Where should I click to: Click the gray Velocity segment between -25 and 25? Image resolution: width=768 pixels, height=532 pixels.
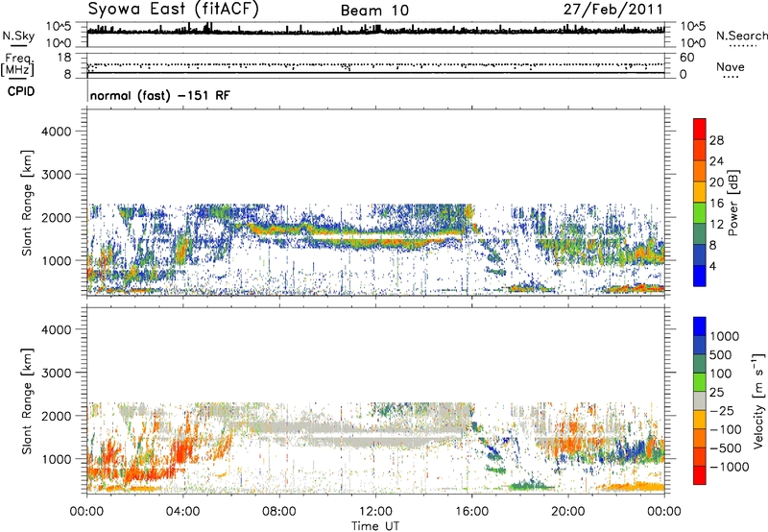(x=700, y=401)
